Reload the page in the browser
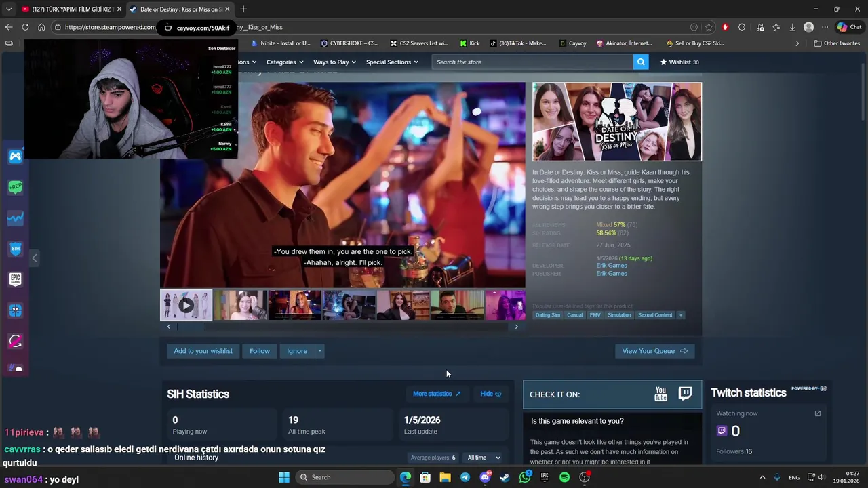 [x=25, y=27]
